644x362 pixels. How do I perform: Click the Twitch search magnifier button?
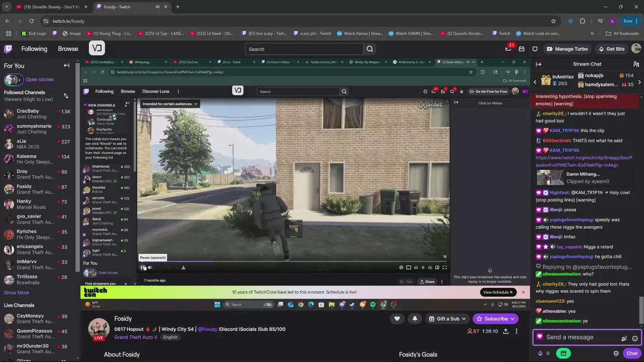[x=370, y=49]
